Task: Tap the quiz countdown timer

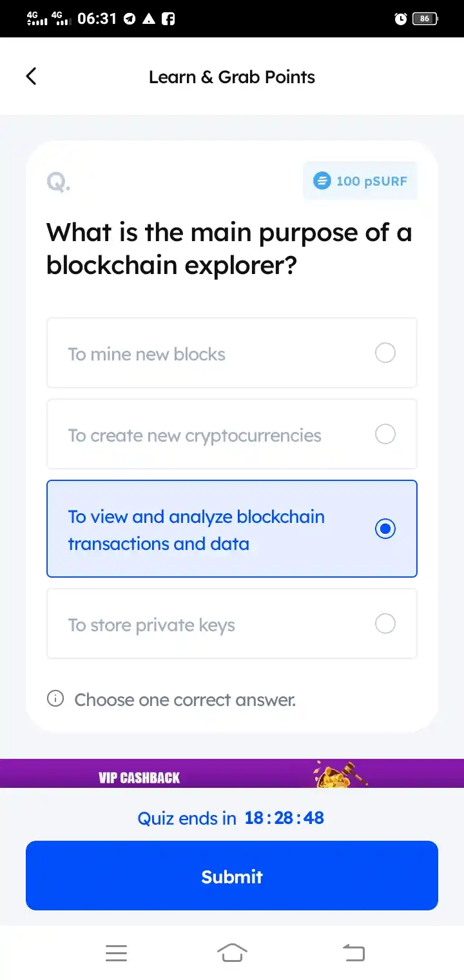Action: tap(284, 818)
